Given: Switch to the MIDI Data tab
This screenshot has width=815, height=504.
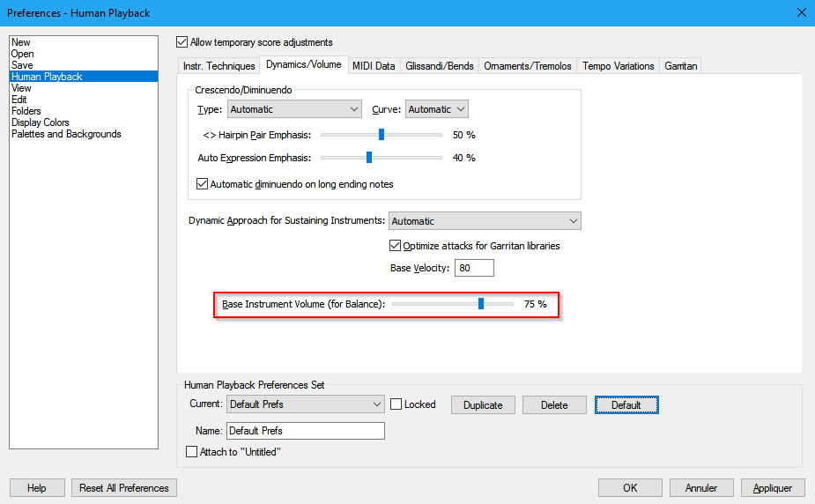Looking at the screenshot, I should click(374, 66).
